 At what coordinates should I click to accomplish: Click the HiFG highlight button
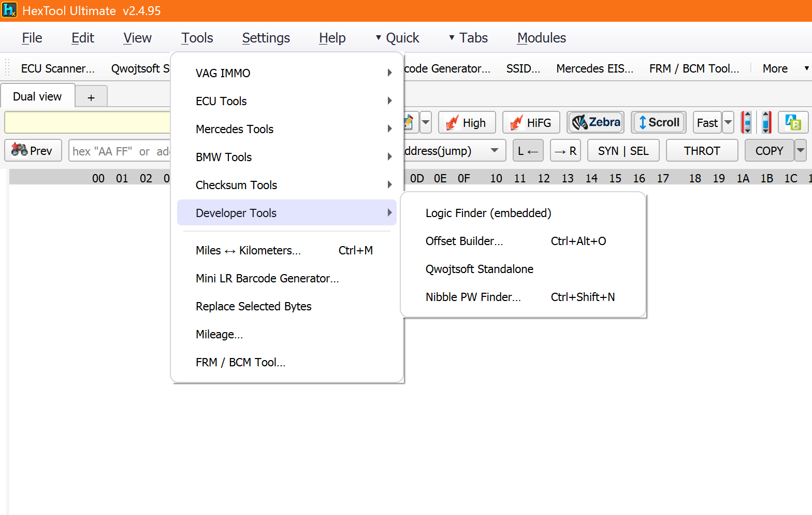[x=531, y=123]
